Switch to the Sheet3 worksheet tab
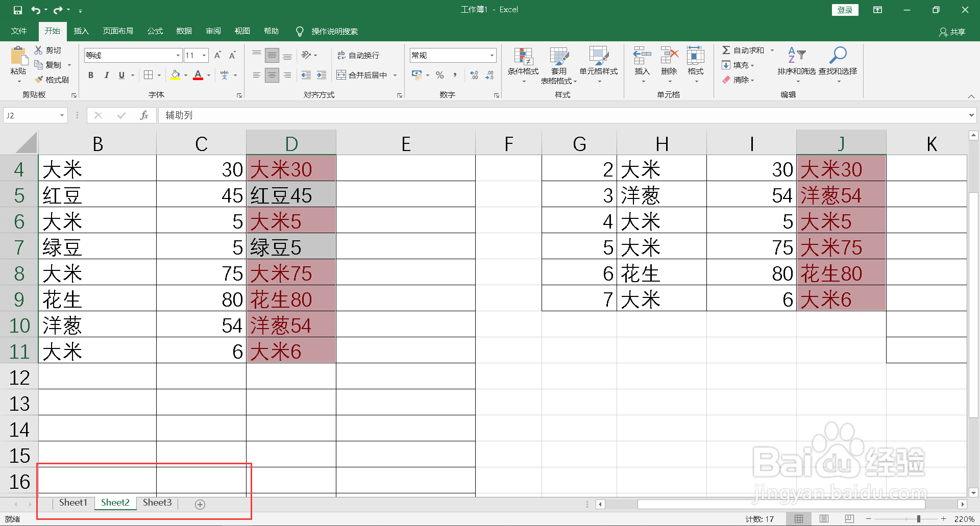 click(x=157, y=503)
